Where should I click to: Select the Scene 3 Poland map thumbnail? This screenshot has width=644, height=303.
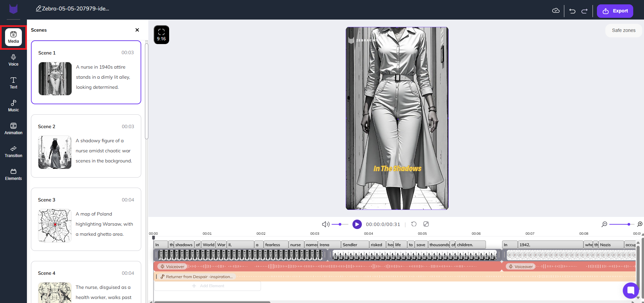coord(55,226)
